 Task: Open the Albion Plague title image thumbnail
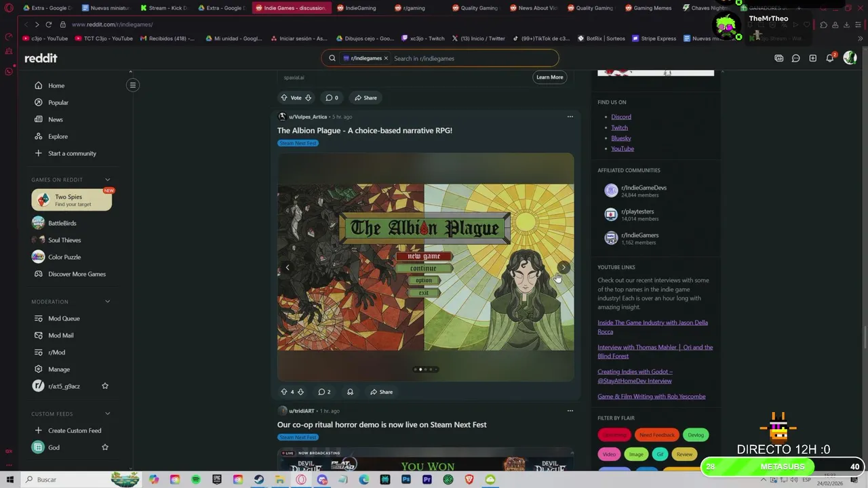pyautogui.click(x=425, y=267)
